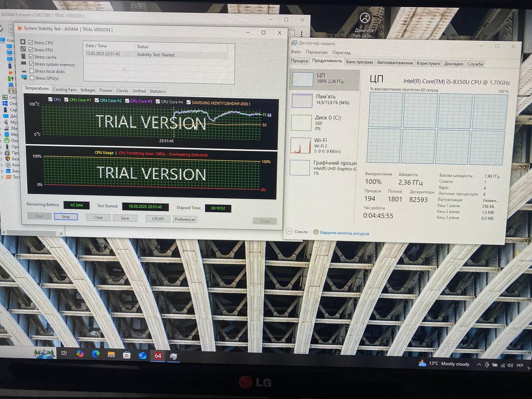This screenshot has width=532, height=399.
Task: Click Task Manager title bar icon
Action: click(x=294, y=43)
